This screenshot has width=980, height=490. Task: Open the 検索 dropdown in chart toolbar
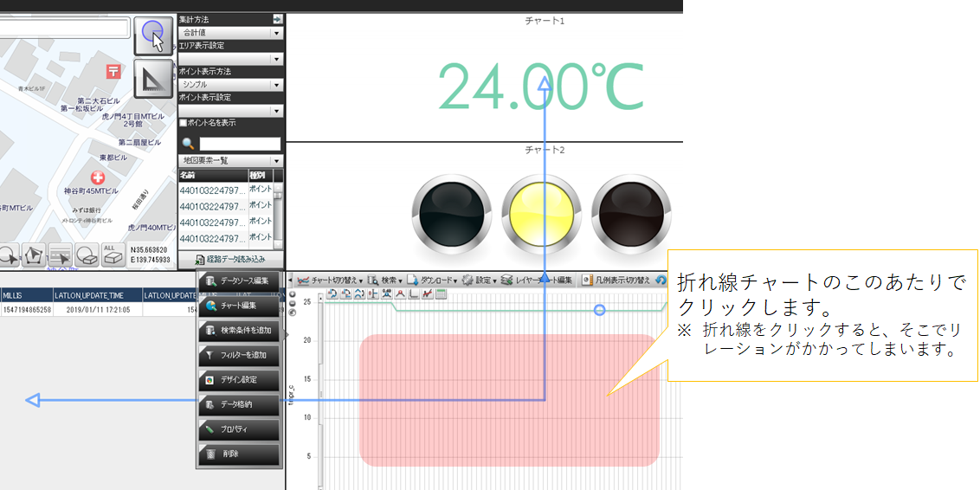[x=385, y=280]
